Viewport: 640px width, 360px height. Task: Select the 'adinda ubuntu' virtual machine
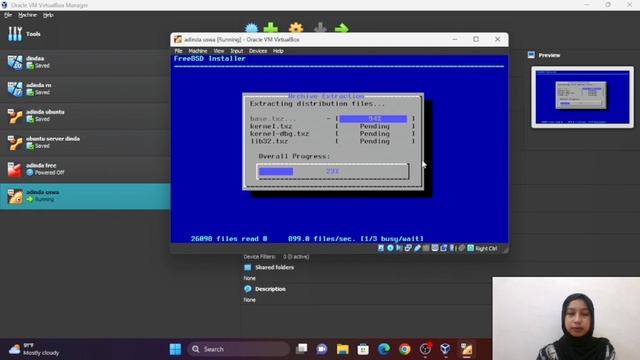click(84, 116)
